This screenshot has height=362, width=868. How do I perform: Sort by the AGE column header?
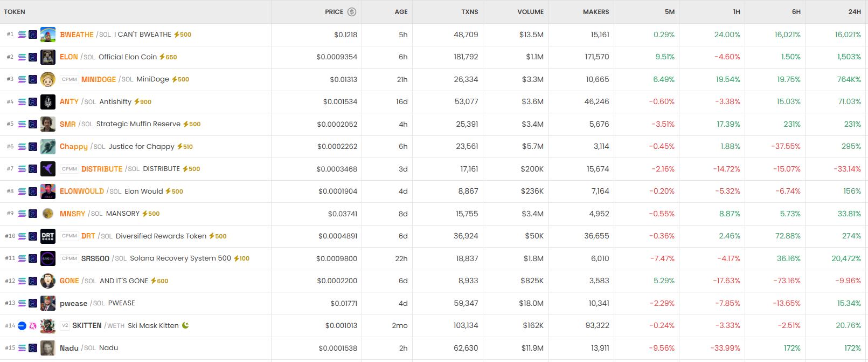401,12
